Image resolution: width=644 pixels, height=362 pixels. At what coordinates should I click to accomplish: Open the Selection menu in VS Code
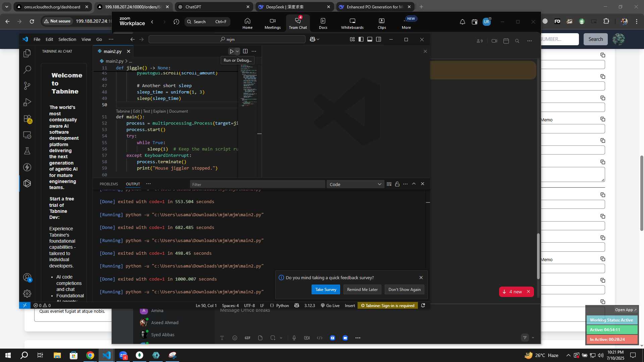[67, 39]
